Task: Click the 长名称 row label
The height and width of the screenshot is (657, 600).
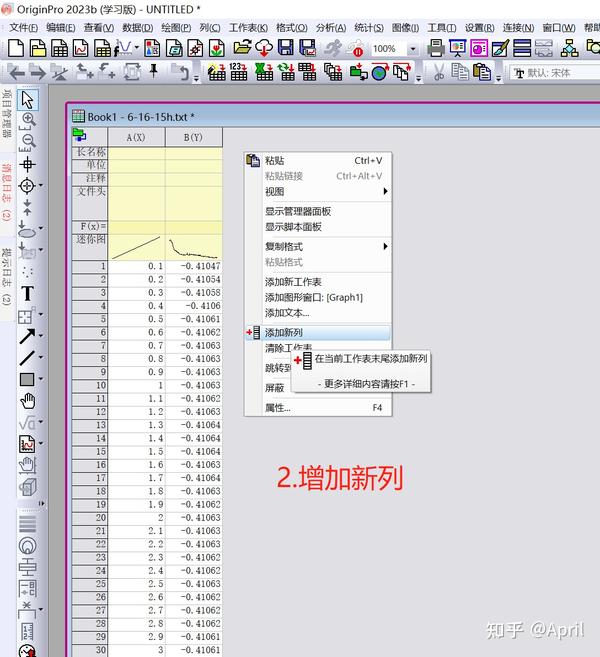Action: 90,152
